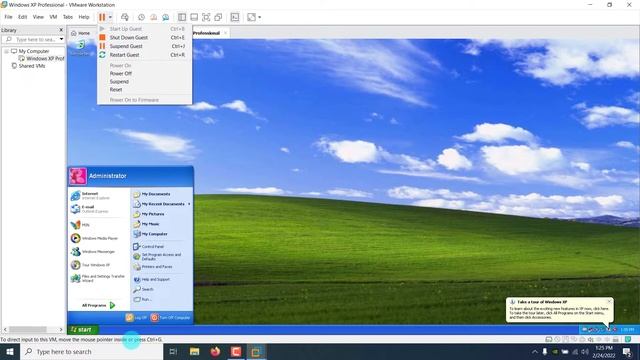Expand All Programs in Start menu

click(x=98, y=305)
